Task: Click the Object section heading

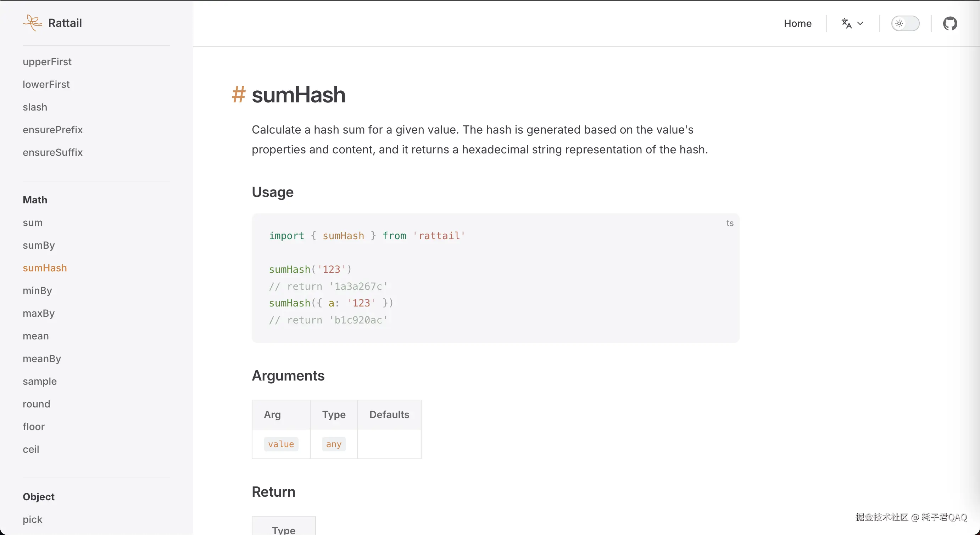Action: coord(39,497)
